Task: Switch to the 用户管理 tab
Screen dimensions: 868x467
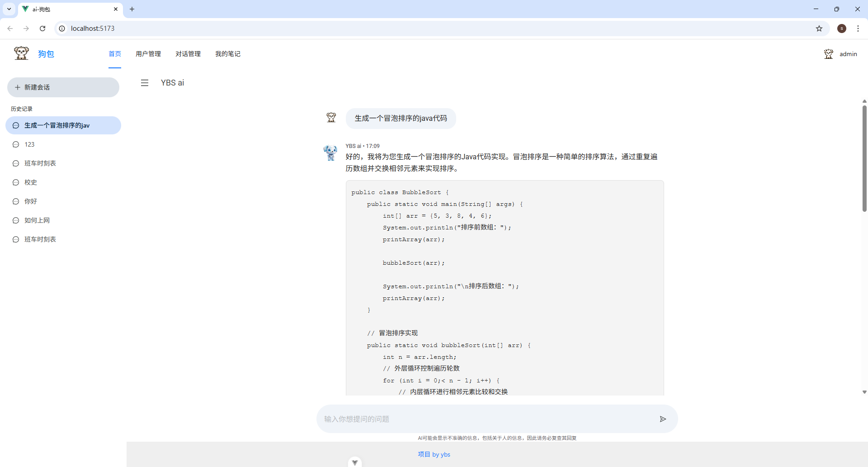Action: tap(148, 53)
